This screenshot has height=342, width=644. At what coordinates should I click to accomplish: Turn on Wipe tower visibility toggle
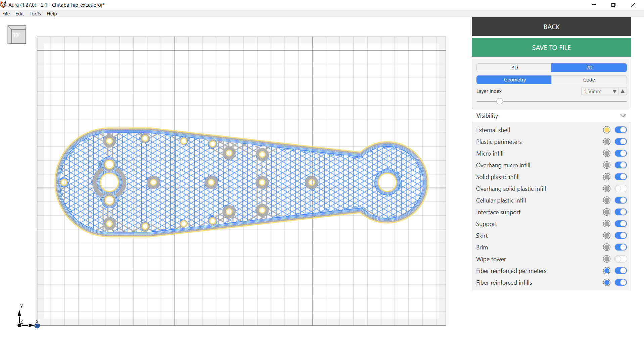pos(621,259)
